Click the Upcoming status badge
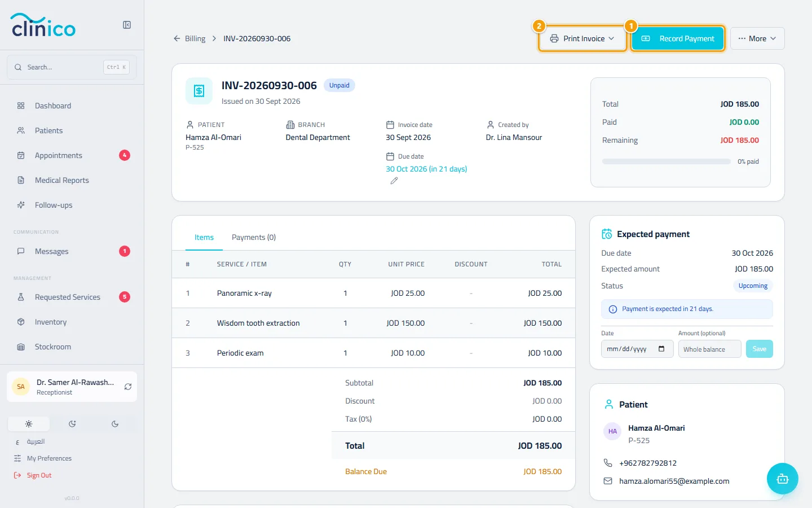 tap(753, 286)
